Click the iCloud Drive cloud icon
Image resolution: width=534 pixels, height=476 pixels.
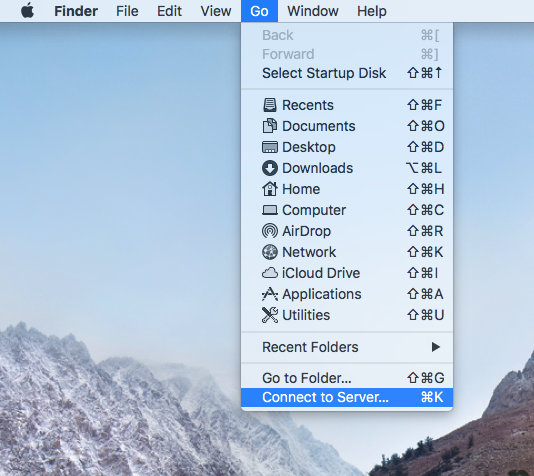[x=270, y=273]
